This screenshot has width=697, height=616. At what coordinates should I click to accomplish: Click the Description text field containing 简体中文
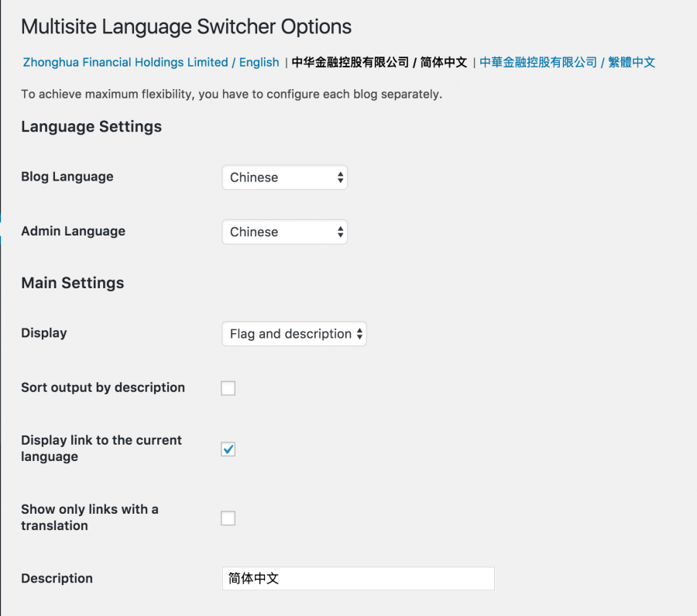coord(357,579)
